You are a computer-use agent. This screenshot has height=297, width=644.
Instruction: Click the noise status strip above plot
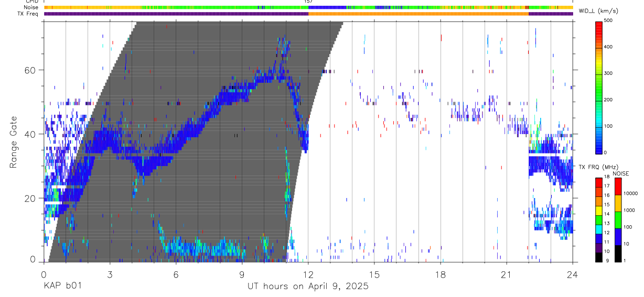pos(308,7)
